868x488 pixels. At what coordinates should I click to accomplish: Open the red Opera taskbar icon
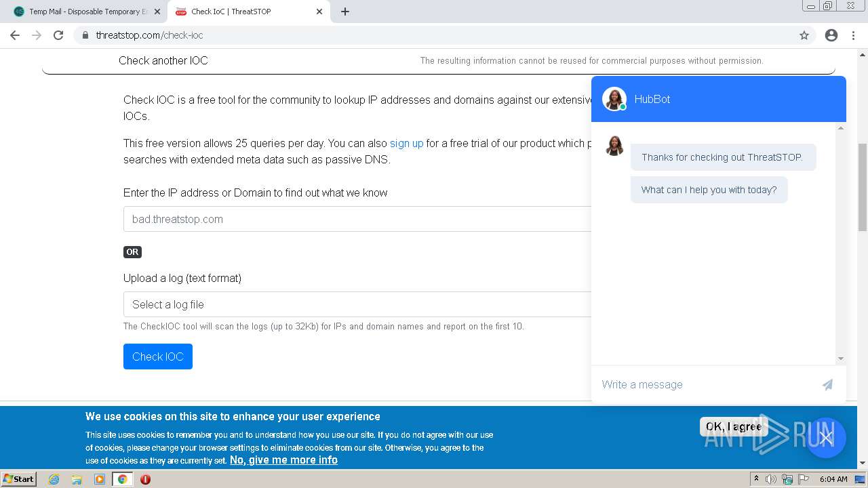(x=145, y=479)
